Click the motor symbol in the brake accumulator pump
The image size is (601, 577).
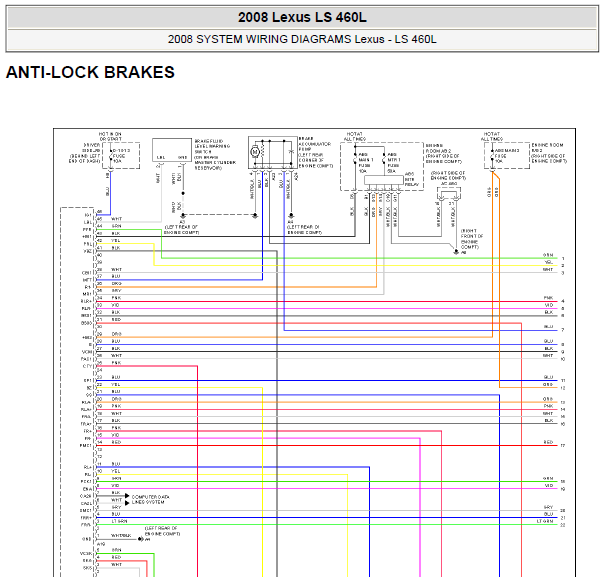pyautogui.click(x=255, y=152)
